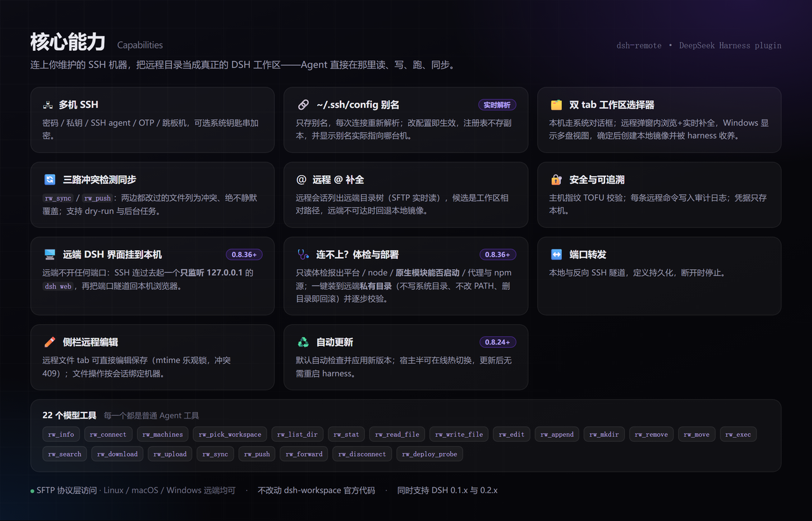Click the 0.8.36+ badge on 连不上？体检与部署 card

(x=498, y=254)
